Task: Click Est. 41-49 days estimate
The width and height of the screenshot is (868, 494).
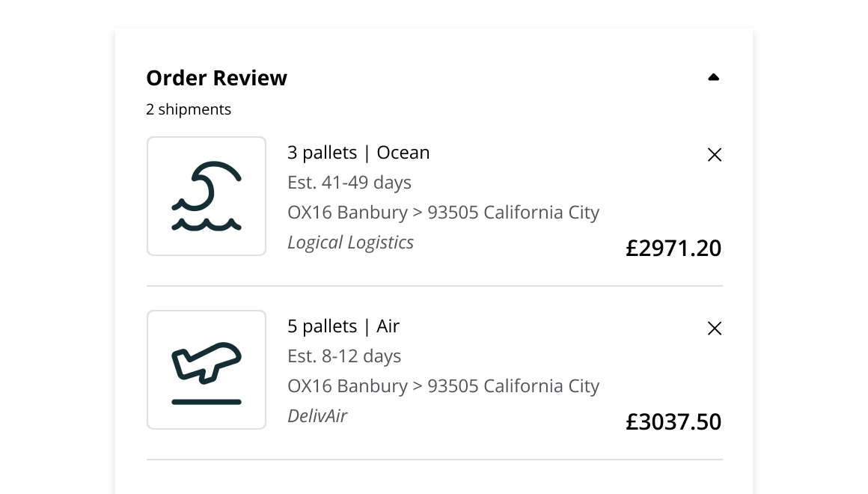Action: 349,183
